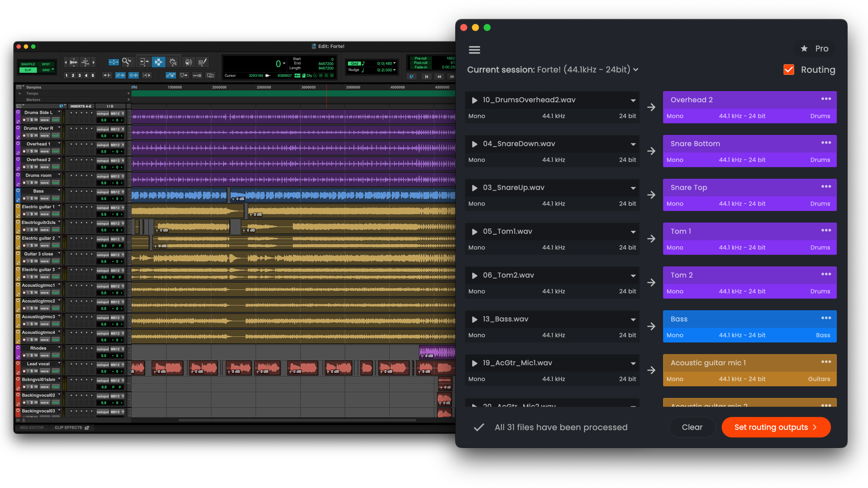
Task: Open main counter format dropdown
Action: (284, 64)
